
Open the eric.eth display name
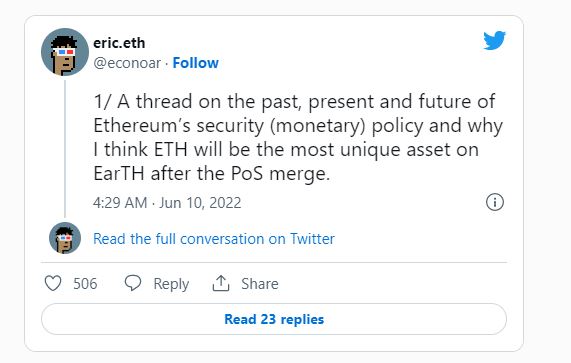coord(119,43)
